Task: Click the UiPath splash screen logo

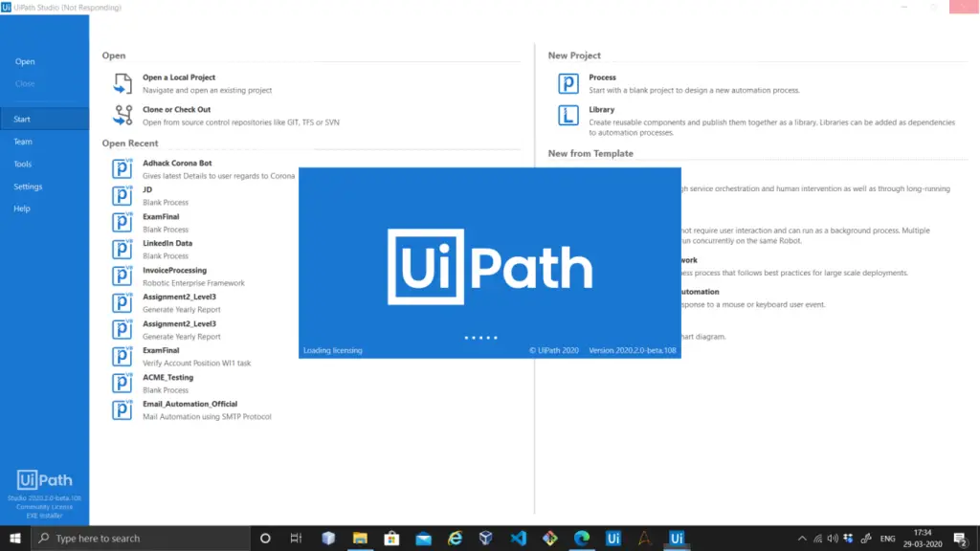Action: tap(490, 267)
